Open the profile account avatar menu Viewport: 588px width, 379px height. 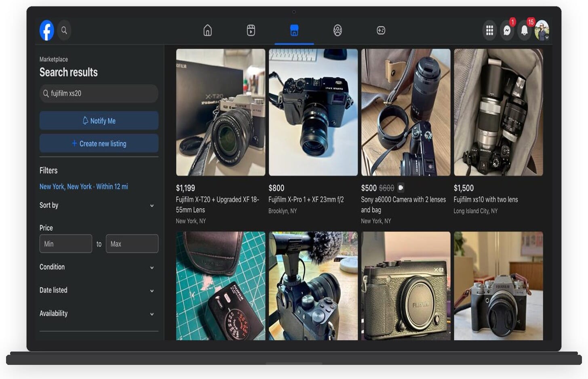[x=542, y=31]
